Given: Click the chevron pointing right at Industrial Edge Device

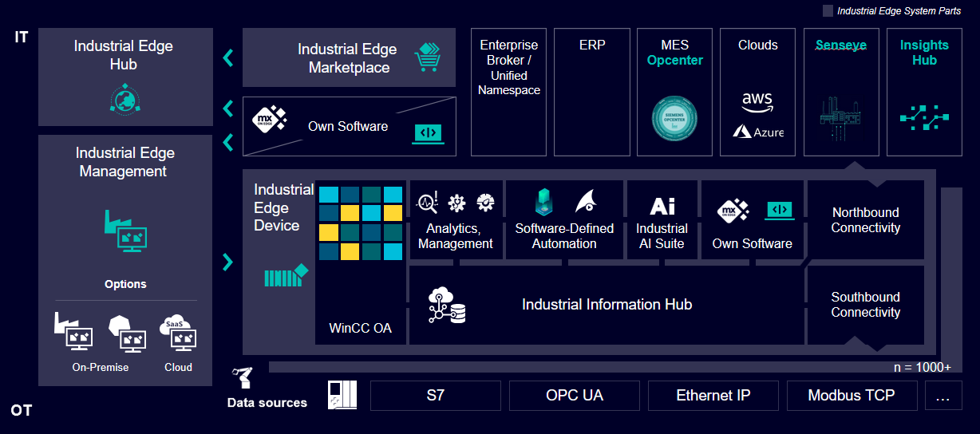Looking at the screenshot, I should coord(228,262).
